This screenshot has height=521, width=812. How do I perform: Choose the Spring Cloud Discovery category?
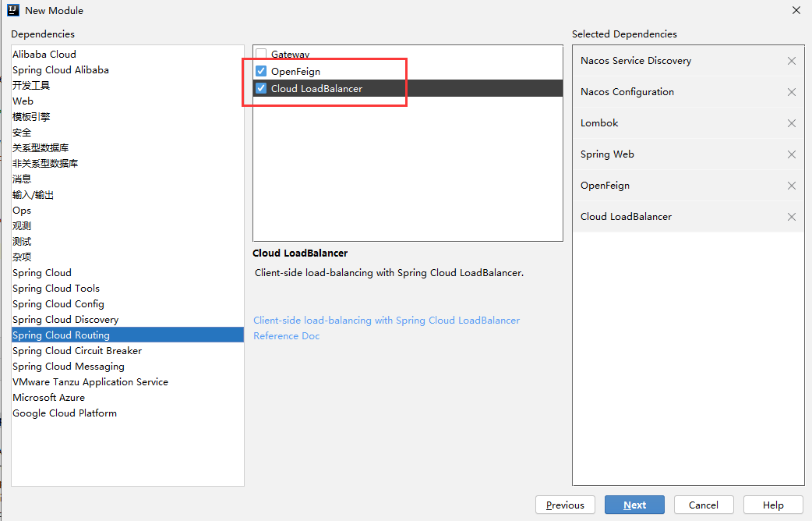tap(127, 319)
